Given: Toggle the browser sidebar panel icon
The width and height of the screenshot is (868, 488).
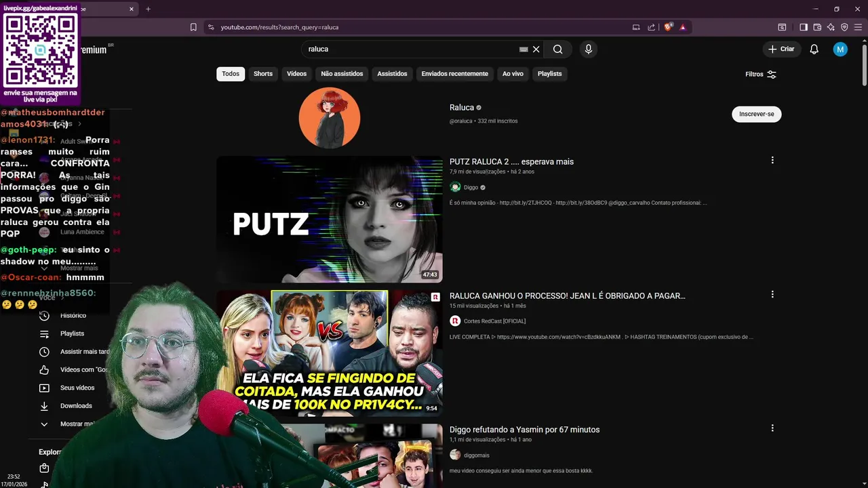Looking at the screenshot, I should 804,27.
